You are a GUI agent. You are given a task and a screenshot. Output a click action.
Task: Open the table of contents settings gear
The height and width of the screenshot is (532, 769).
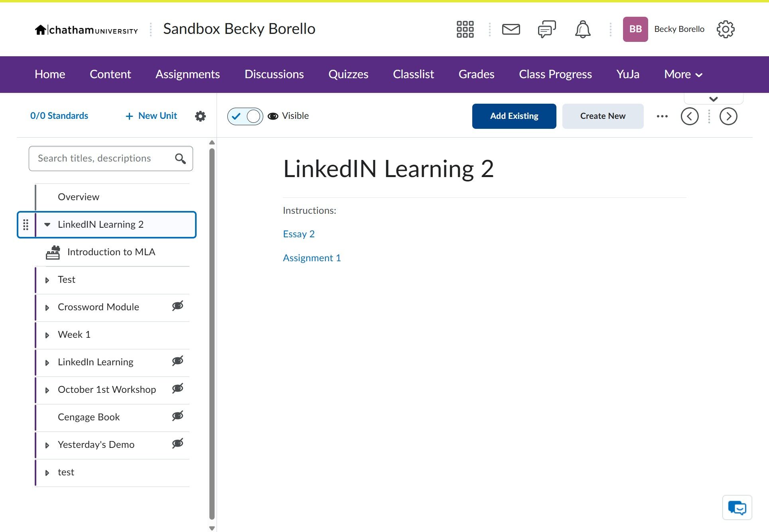pos(200,116)
